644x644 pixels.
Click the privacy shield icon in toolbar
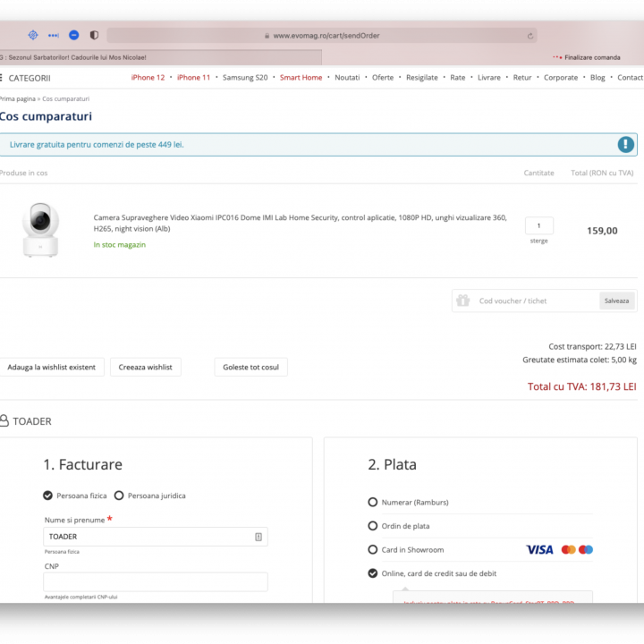tap(95, 36)
